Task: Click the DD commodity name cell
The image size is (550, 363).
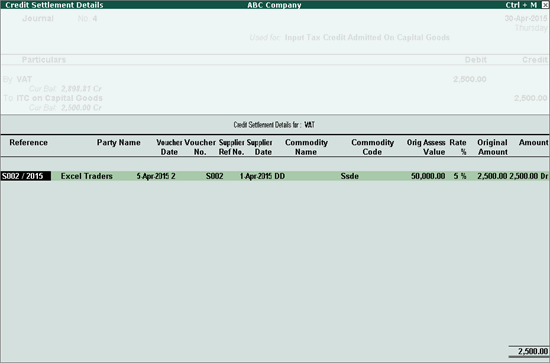Action: tap(280, 176)
